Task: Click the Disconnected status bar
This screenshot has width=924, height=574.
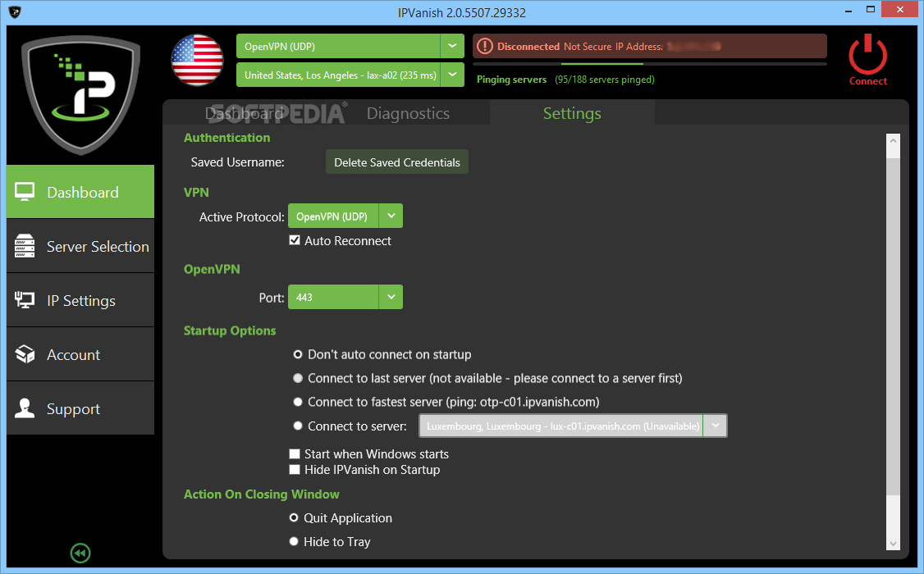Action: [649, 46]
